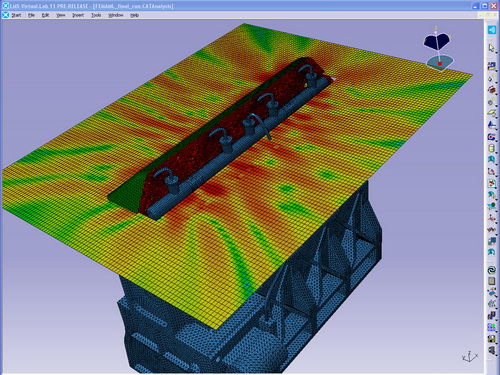Viewport: 500px width, 375px height.
Task: Click the blue-red triangle mesh icon
Action: [491, 125]
